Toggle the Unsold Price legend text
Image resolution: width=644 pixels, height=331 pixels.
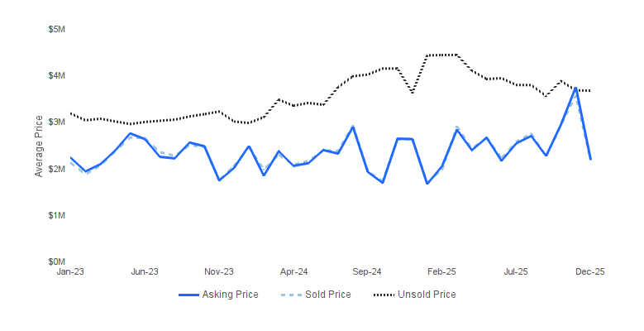pyautogui.click(x=427, y=295)
